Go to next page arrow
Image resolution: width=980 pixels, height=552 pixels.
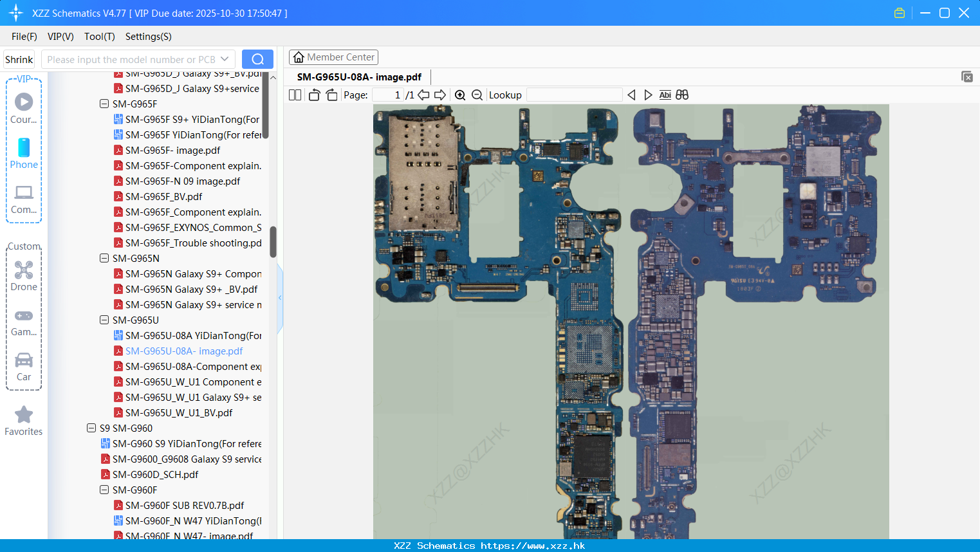[440, 95]
